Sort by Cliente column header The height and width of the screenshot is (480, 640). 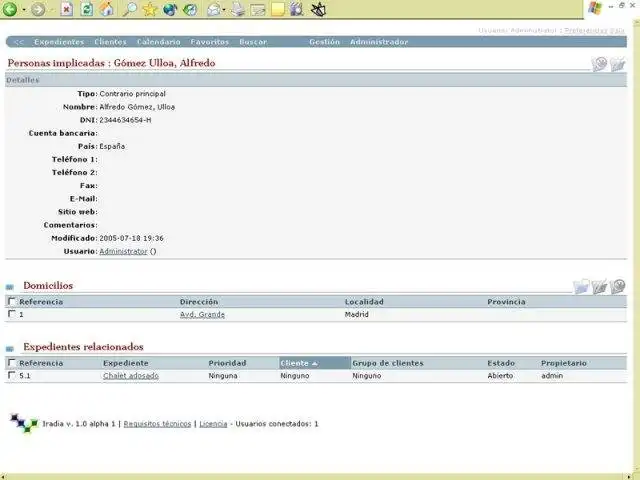(315, 363)
